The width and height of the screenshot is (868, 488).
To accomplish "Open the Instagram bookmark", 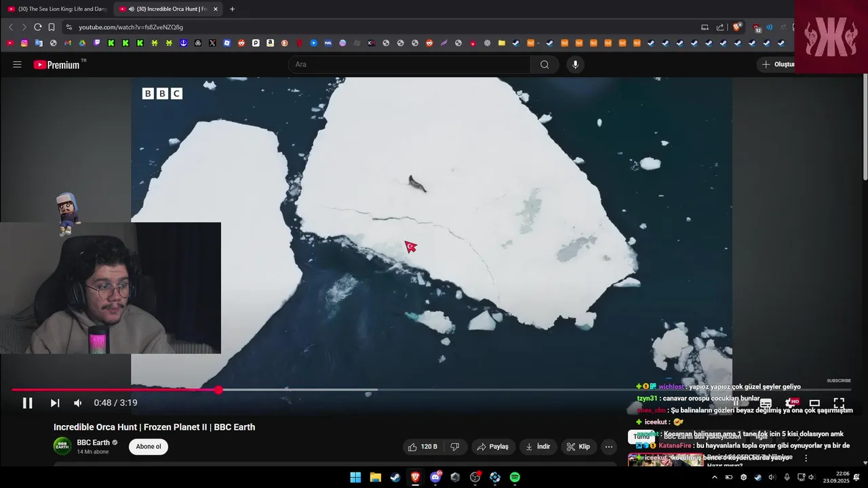I will coord(24,43).
